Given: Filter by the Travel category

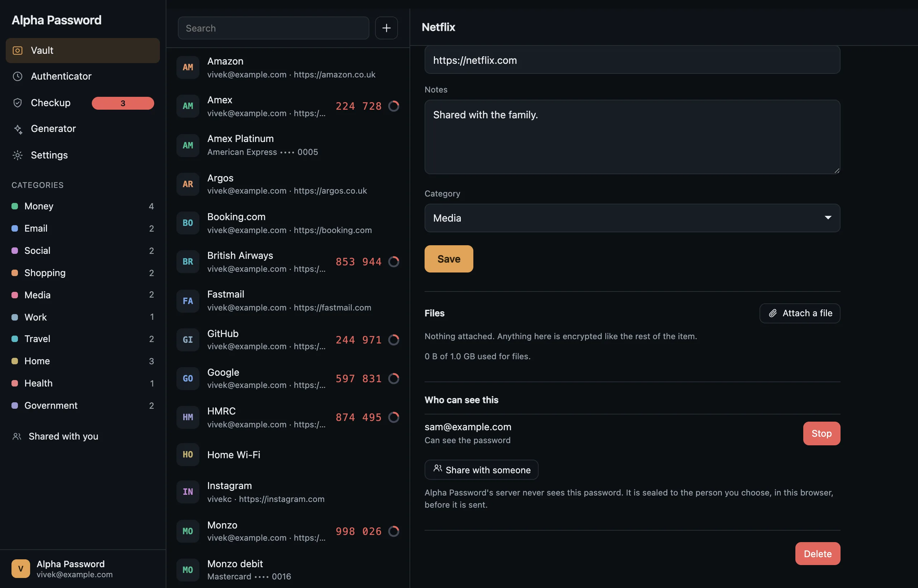Looking at the screenshot, I should [83, 339].
